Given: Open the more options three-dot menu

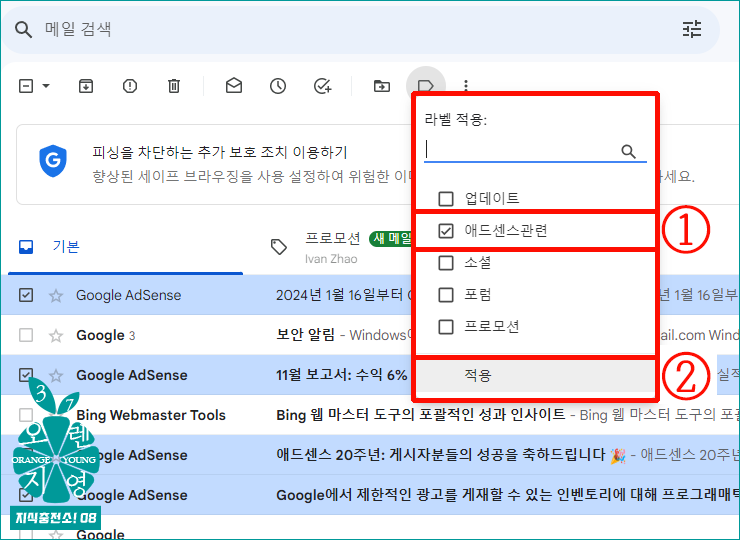Looking at the screenshot, I should (x=465, y=85).
